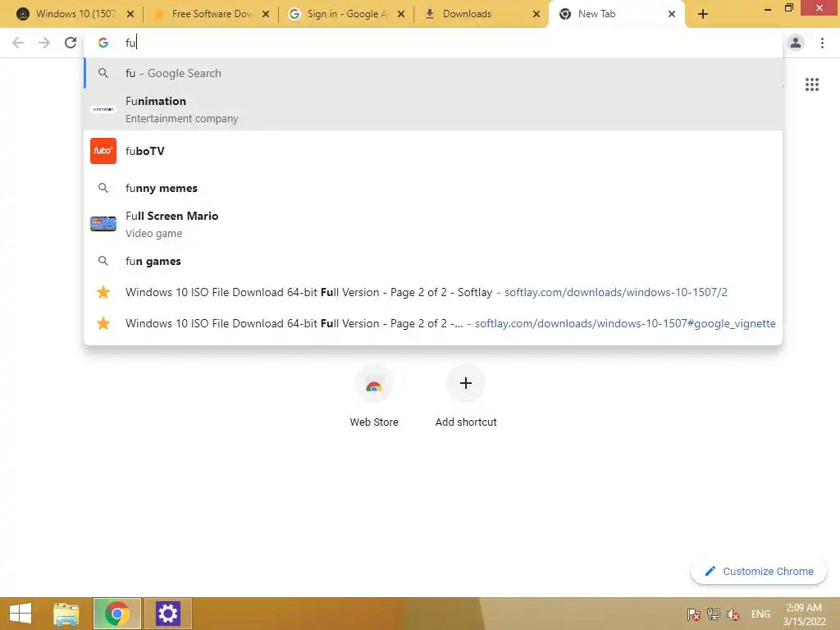
Task: Switch to the Free Software Download tab
Action: point(211,15)
